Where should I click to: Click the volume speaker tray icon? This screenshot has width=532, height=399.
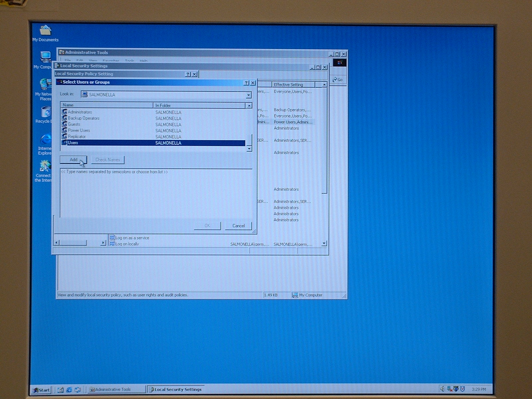[443, 389]
